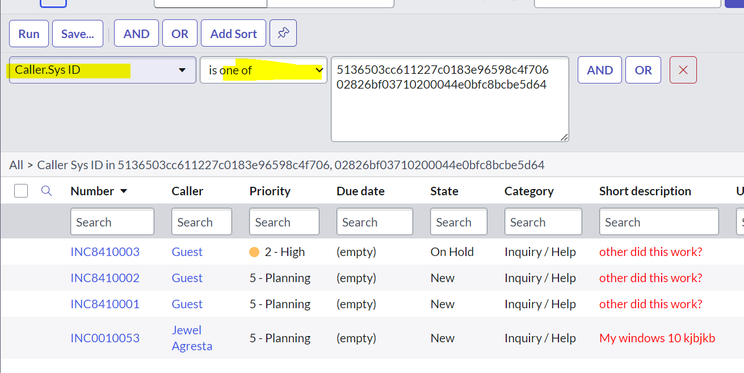Image resolution: width=744 pixels, height=373 pixels.
Task: Click the State column search field
Action: (x=459, y=222)
